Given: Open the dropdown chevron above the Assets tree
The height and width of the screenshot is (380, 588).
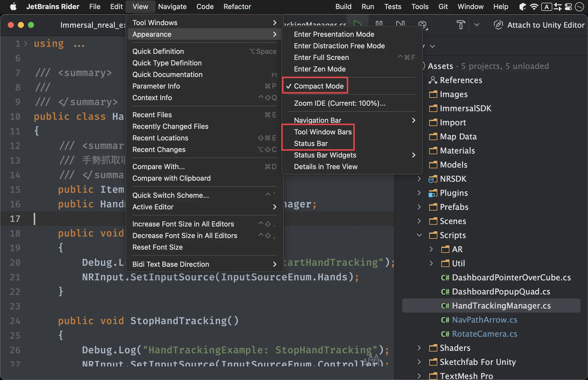Looking at the screenshot, I should 432,46.
